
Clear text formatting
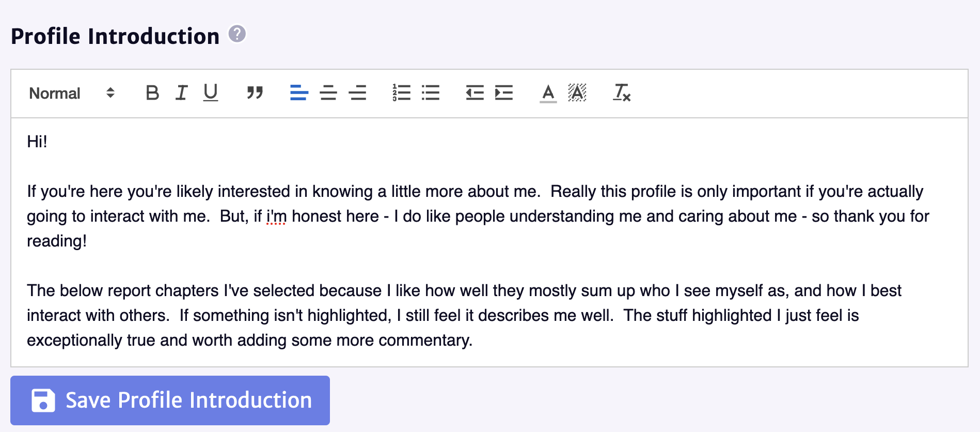[622, 93]
